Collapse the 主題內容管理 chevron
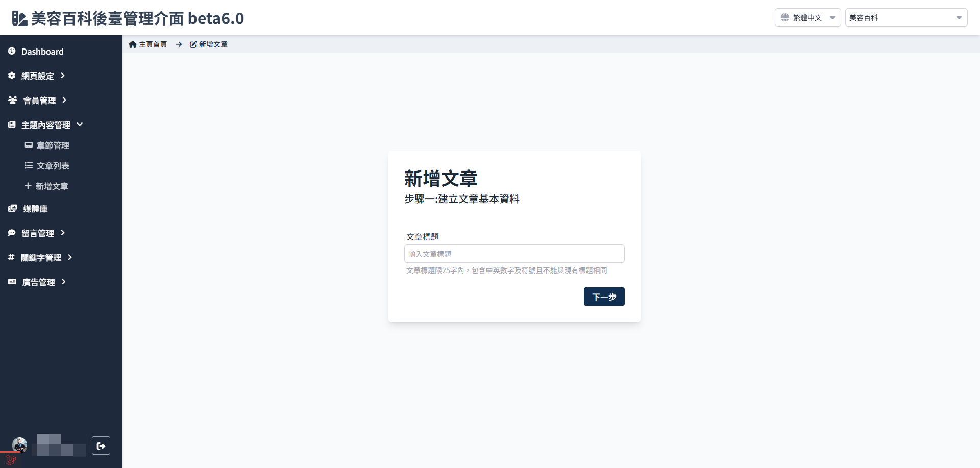The height and width of the screenshot is (468, 980). [x=80, y=125]
